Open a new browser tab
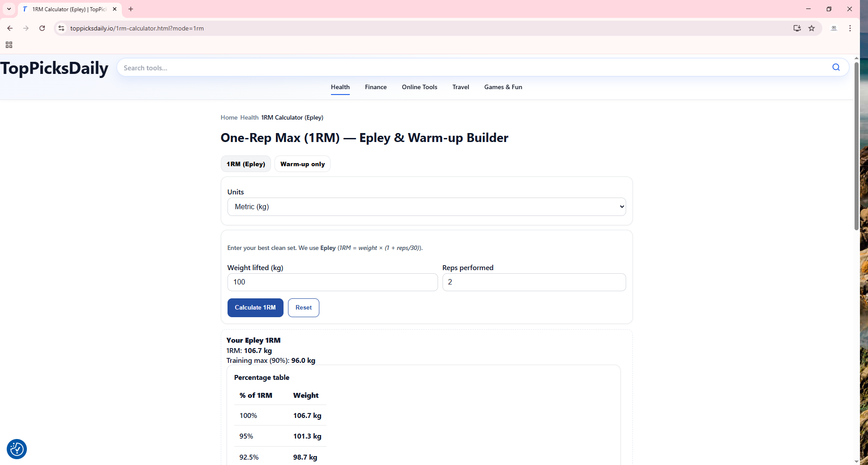The width and height of the screenshot is (868, 465). click(x=131, y=9)
